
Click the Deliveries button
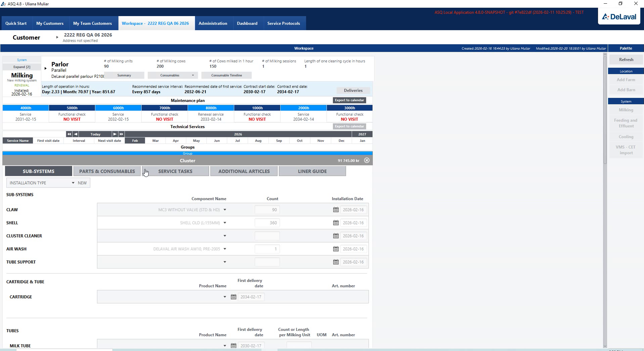pos(353,91)
